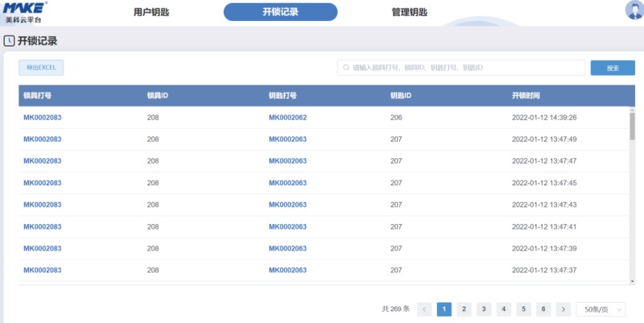Open key MK0002063 in the 13:47:49 row
This screenshot has height=323, width=644.
click(x=287, y=139)
